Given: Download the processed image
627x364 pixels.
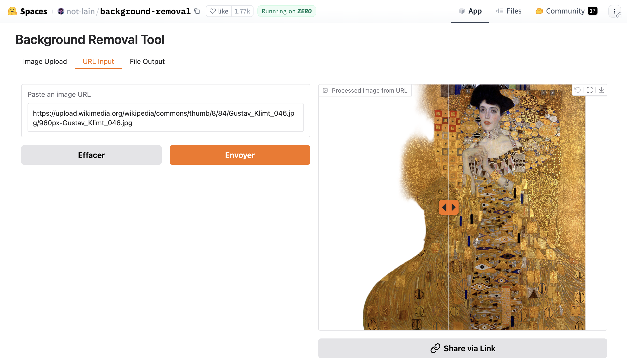Looking at the screenshot, I should point(601,90).
